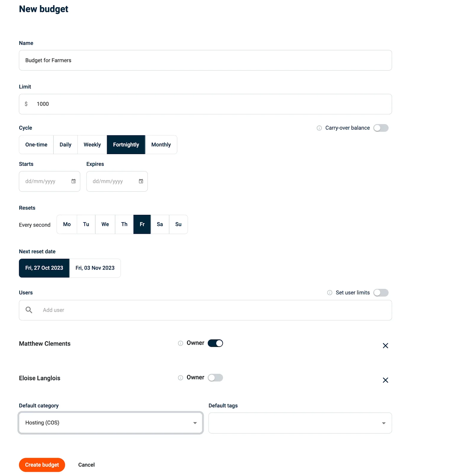The width and height of the screenshot is (467, 476).
Task: Pick Su as reset day
Action: (x=178, y=224)
